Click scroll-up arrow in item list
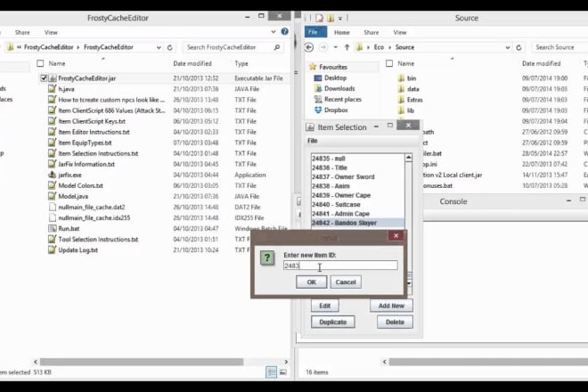Viewport: 588px width, 392px height. 408,158
